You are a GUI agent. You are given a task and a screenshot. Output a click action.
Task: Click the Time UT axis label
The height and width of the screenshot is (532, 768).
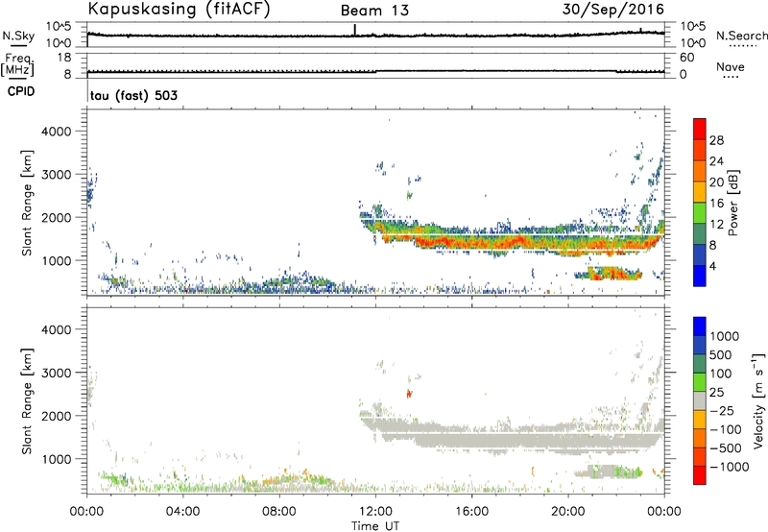click(x=375, y=526)
